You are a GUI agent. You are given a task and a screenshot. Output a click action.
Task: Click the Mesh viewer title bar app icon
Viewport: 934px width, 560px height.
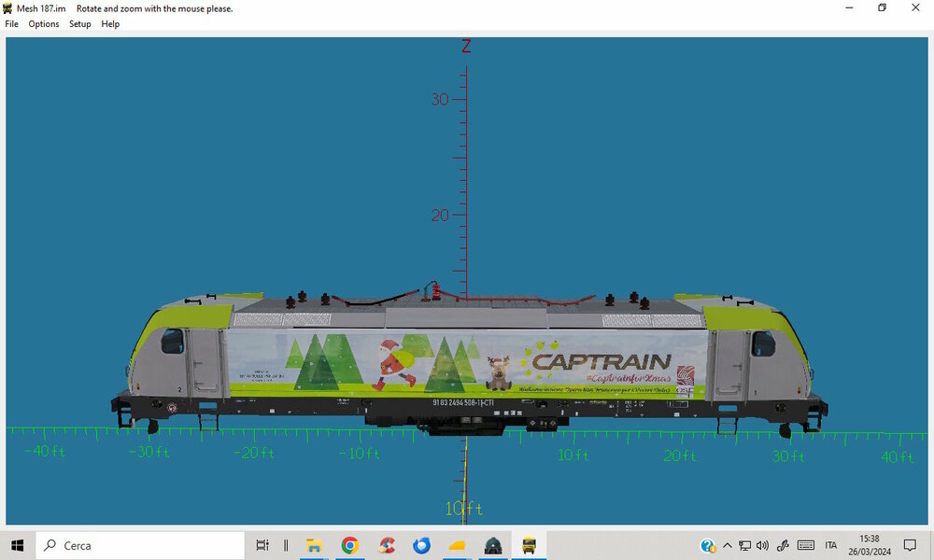tap(7, 8)
